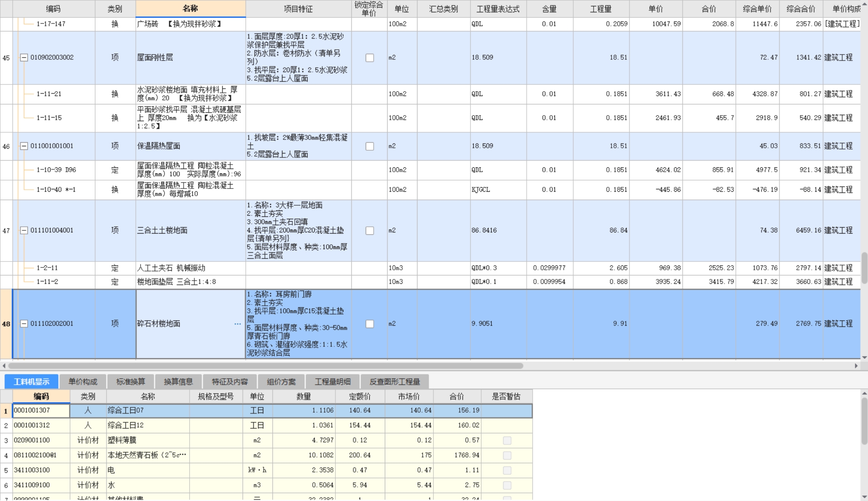Click expression cell 86.8416
The image size is (868, 501).
coord(498,230)
